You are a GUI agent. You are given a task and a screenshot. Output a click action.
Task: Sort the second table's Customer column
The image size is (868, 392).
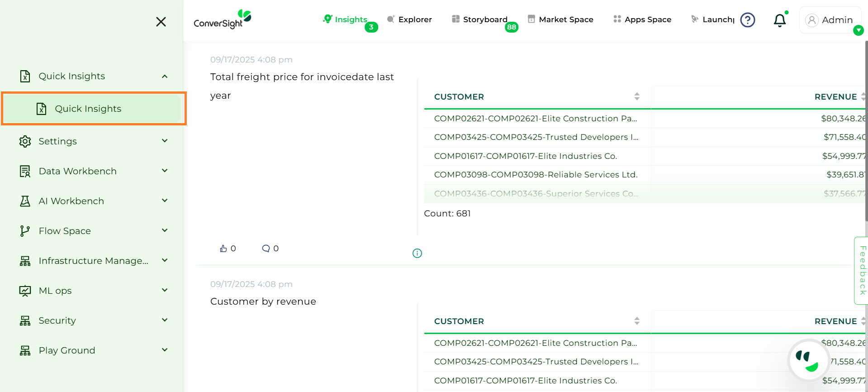(636, 321)
